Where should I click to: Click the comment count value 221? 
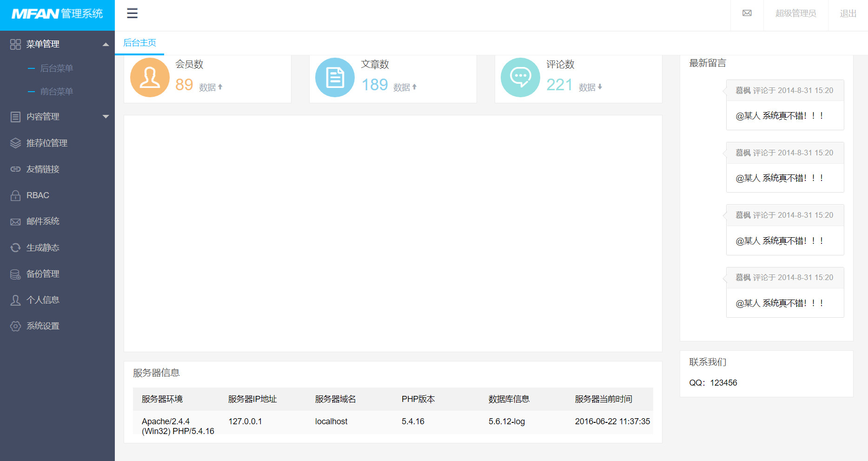559,85
